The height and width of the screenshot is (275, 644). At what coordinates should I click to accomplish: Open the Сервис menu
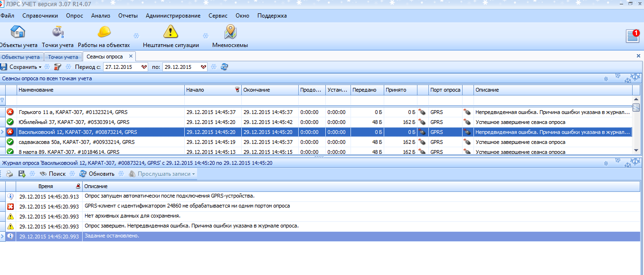point(218,16)
